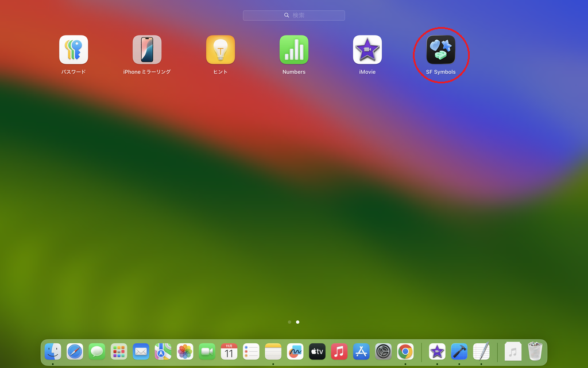Open Calendar in the Dock
Screen dimensions: 588x368
pos(229,351)
